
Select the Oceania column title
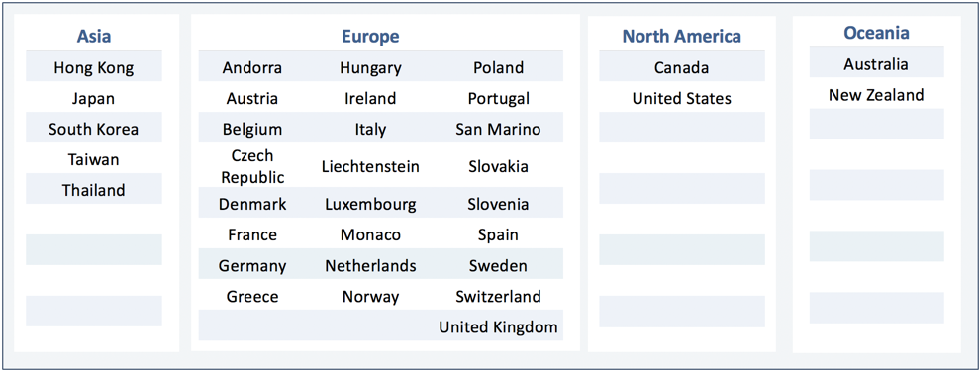click(876, 33)
